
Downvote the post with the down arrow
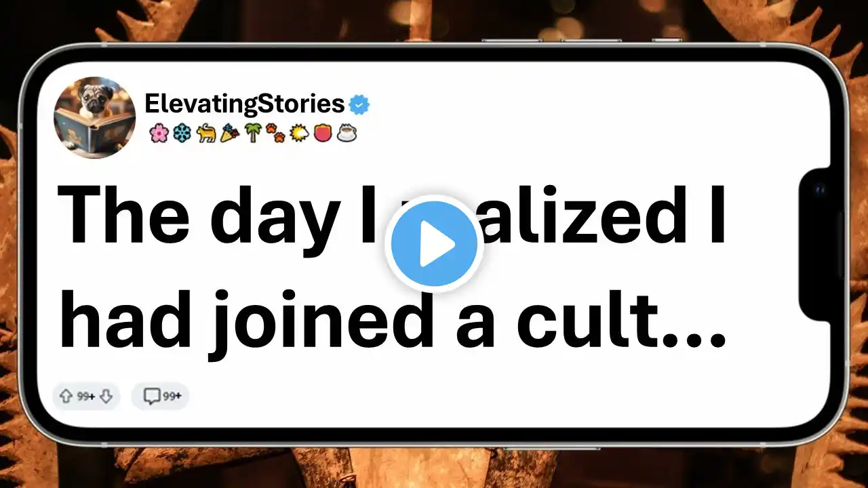[106, 396]
